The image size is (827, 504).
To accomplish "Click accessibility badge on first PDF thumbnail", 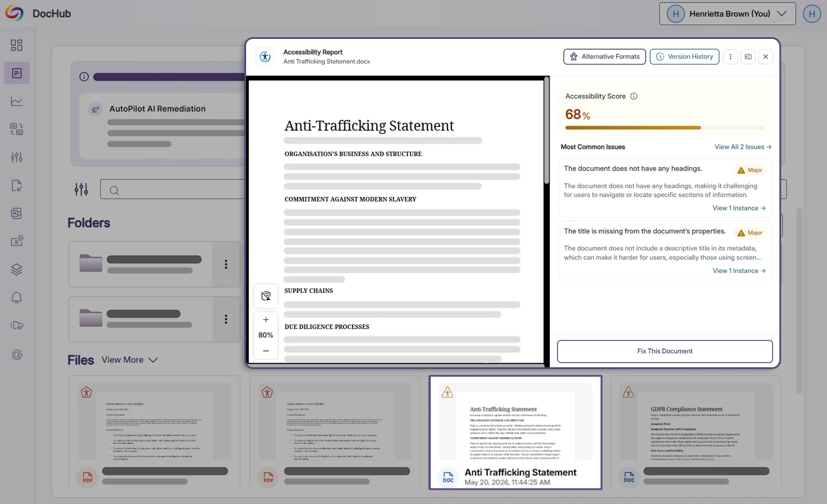I will coord(86,392).
